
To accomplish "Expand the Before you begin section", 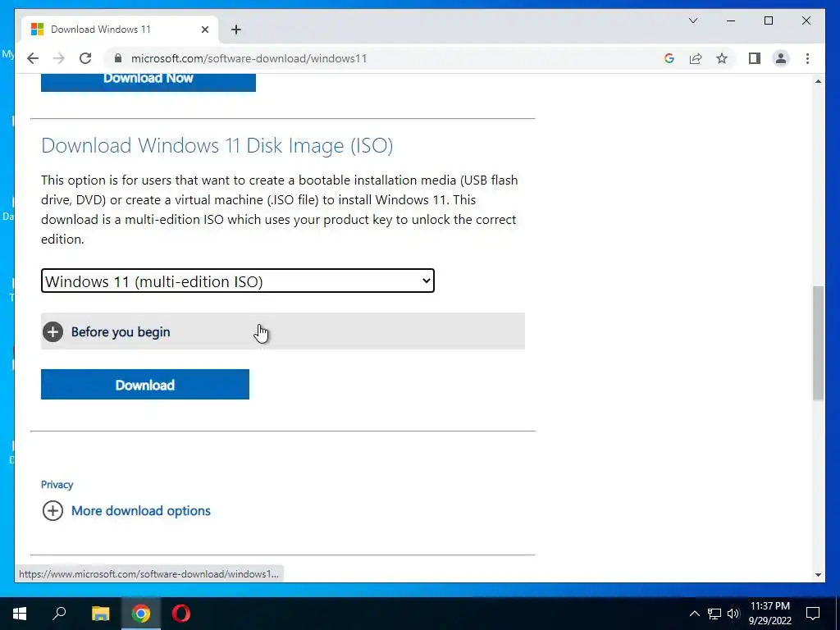I will (x=283, y=331).
